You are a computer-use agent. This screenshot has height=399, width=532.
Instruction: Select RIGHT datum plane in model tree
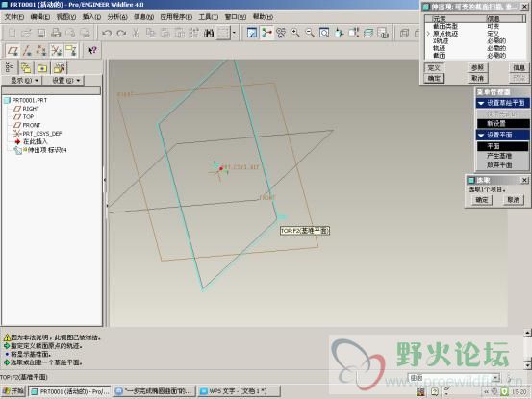click(31, 109)
